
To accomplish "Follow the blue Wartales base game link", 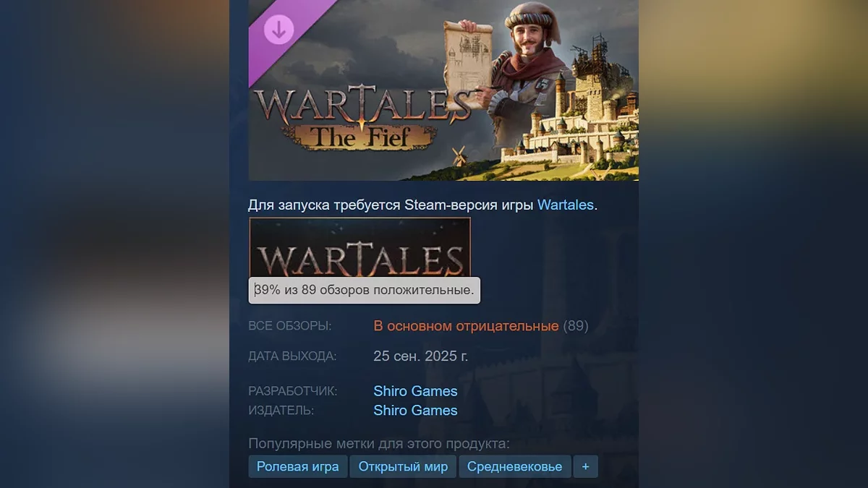I will [x=566, y=205].
